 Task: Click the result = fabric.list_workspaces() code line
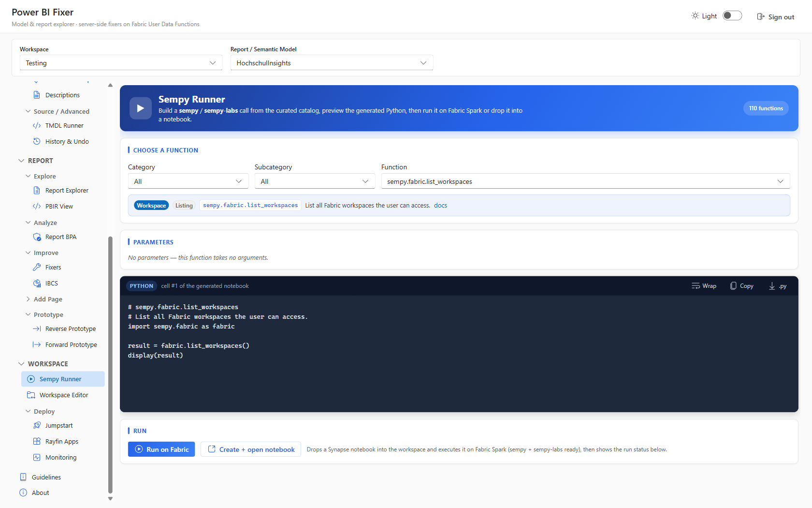point(188,345)
